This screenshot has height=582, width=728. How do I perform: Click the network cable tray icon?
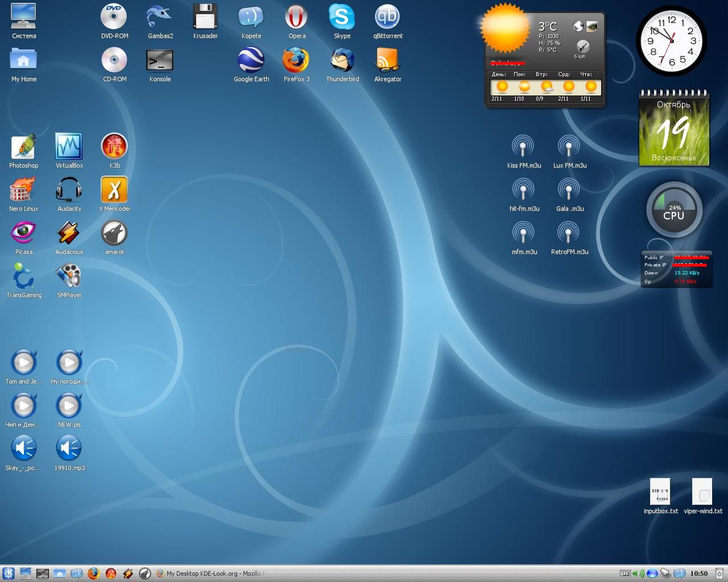665,573
